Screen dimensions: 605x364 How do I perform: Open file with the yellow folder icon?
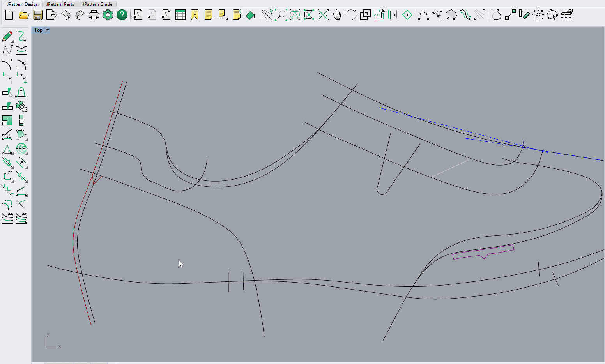tap(24, 15)
